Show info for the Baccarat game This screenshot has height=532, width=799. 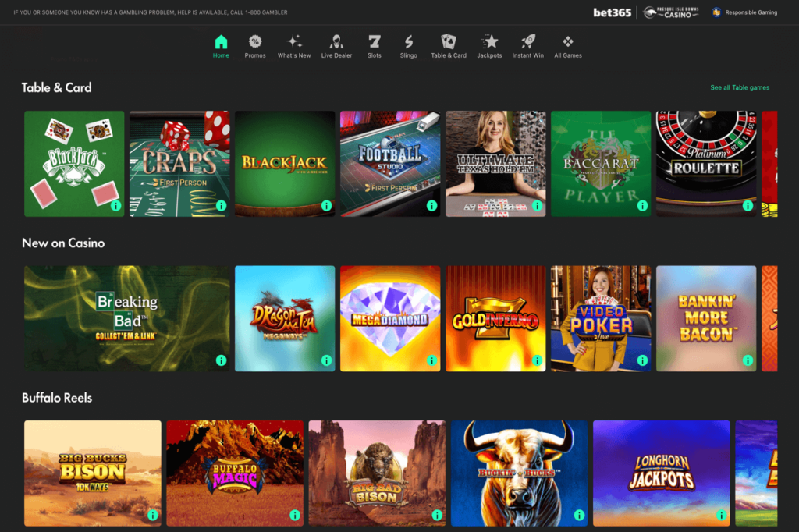pyautogui.click(x=643, y=206)
